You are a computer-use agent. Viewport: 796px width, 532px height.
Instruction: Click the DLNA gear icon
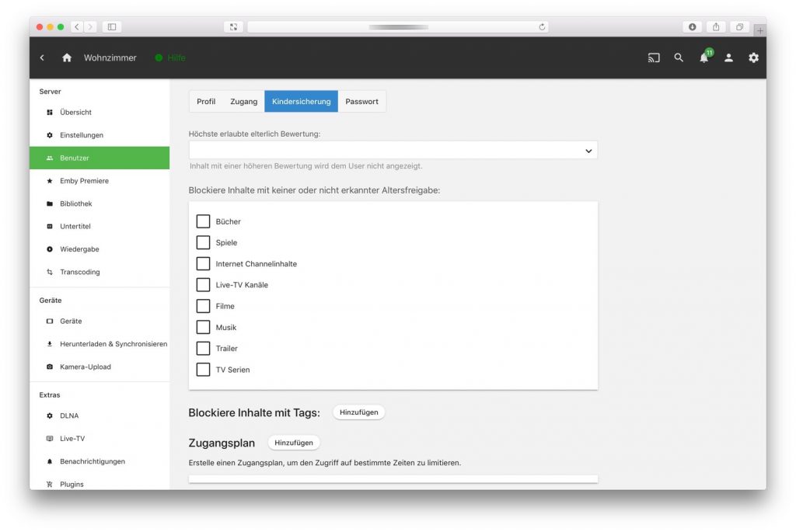[49, 416]
